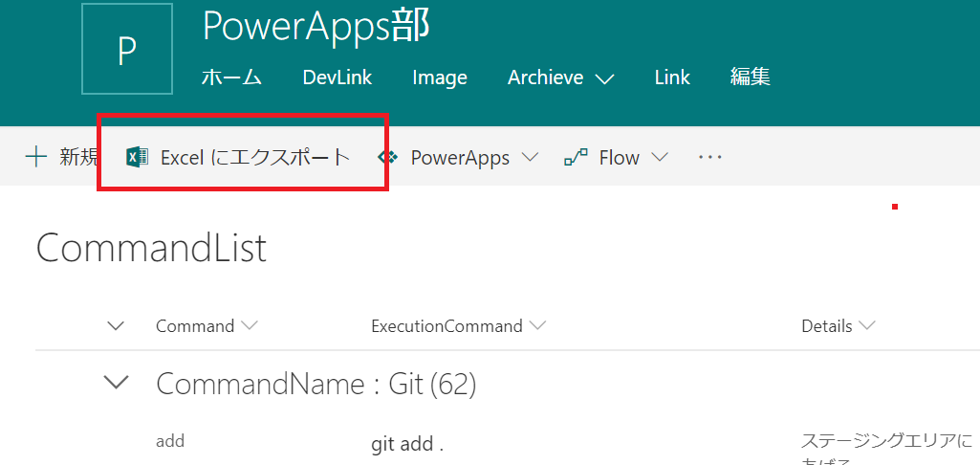The image size is (980, 465).
Task: Click the CommandList list title
Action: click(x=152, y=248)
